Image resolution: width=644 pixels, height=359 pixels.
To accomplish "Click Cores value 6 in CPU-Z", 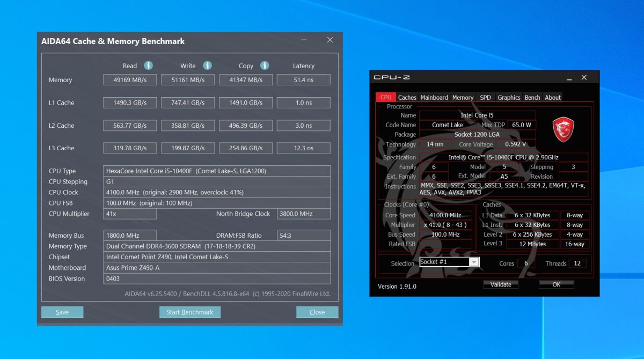I will coord(526,263).
